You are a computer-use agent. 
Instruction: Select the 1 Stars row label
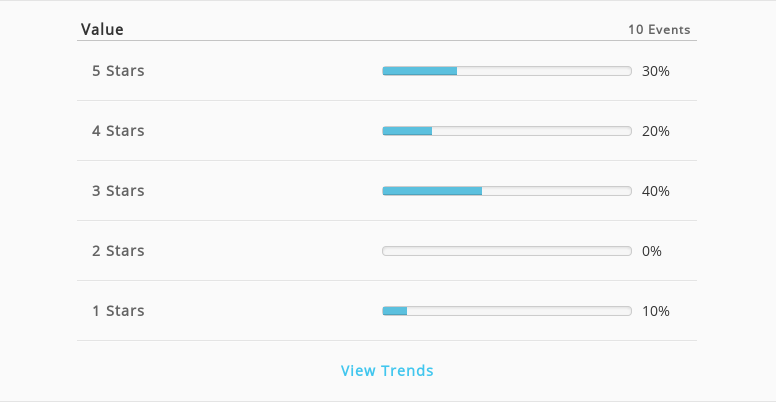pos(118,311)
